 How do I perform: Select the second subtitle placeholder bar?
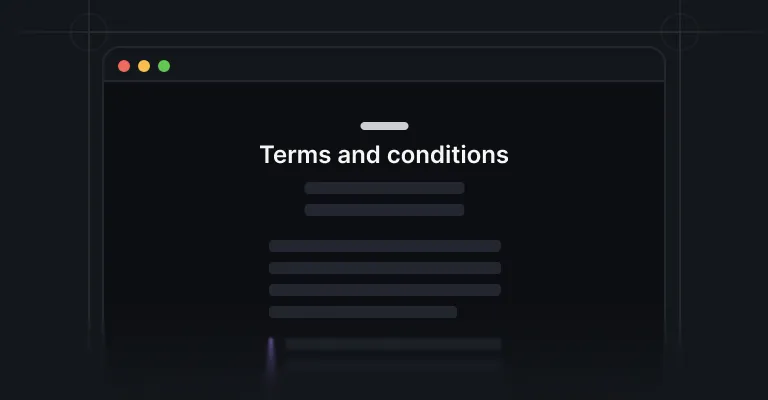(384, 210)
